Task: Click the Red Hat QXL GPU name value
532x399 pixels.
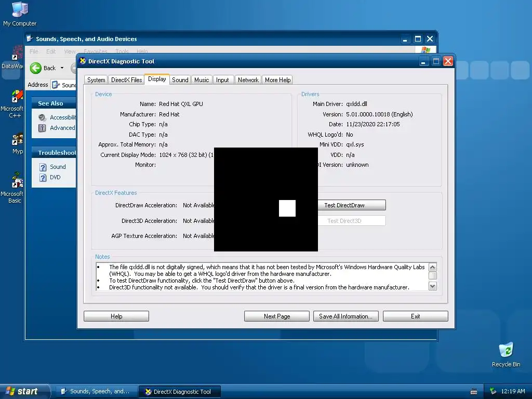Action: click(x=181, y=104)
